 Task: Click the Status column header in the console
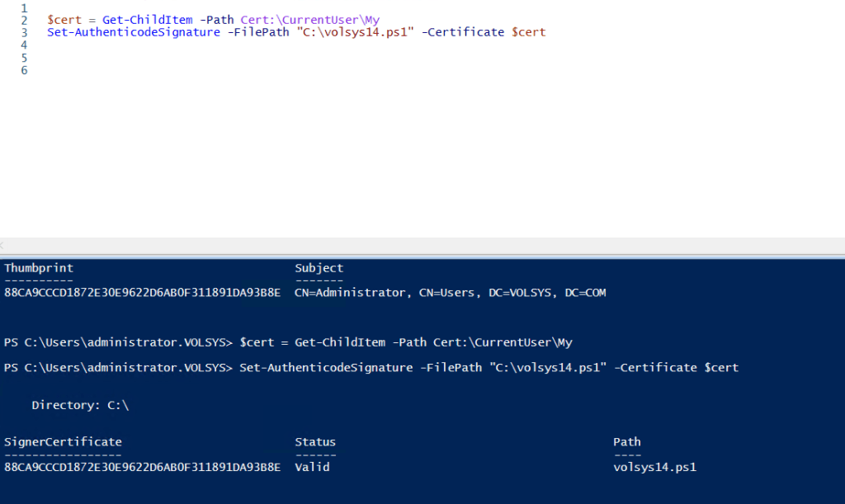[x=315, y=442]
